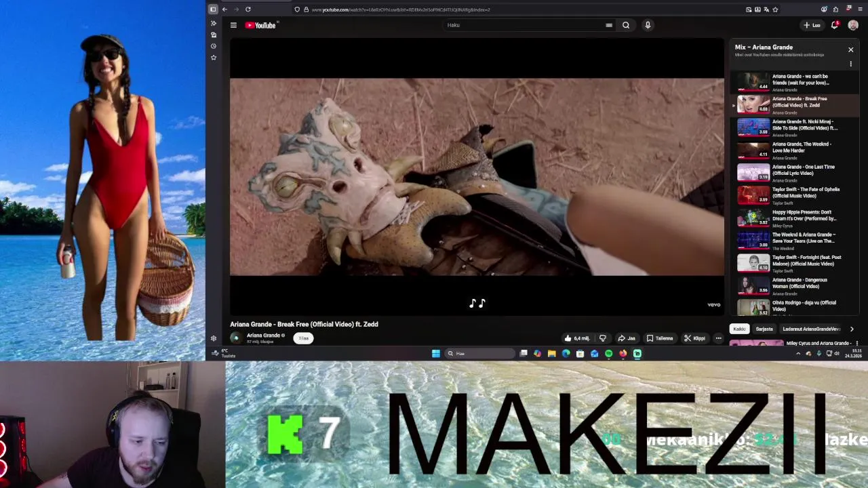Open the weather widget on taskbar
Screen dimensions: 868x488
223,353
